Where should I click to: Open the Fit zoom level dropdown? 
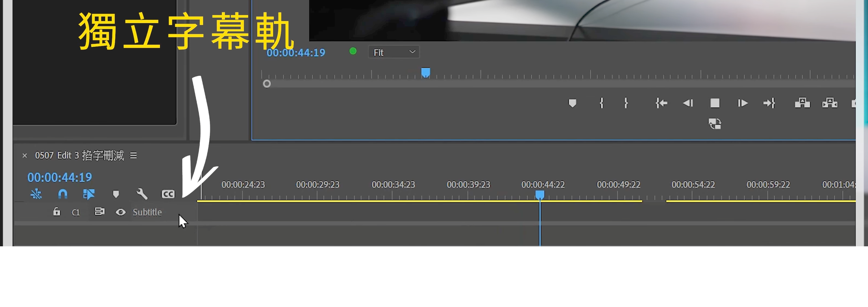pos(394,52)
